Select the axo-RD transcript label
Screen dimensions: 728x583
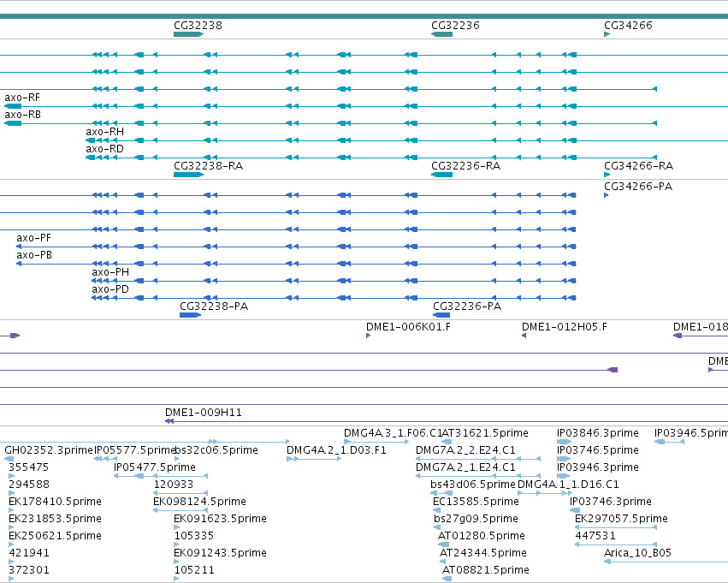tap(104, 149)
